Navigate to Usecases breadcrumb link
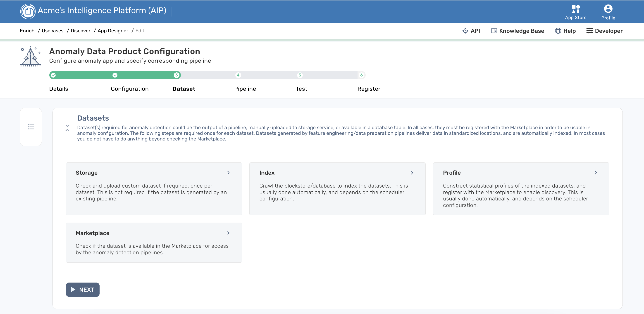Screen dimensions: 644x314 click(52, 31)
